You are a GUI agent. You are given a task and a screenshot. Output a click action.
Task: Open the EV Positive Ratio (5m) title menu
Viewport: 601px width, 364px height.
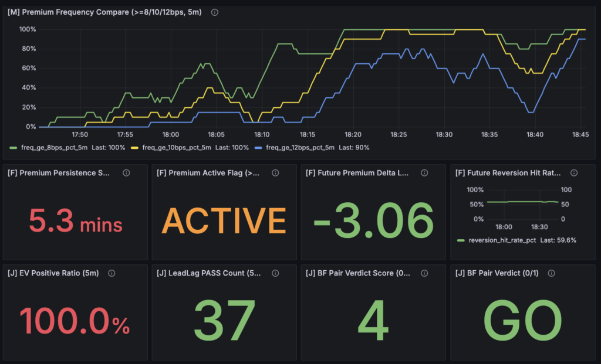53,273
